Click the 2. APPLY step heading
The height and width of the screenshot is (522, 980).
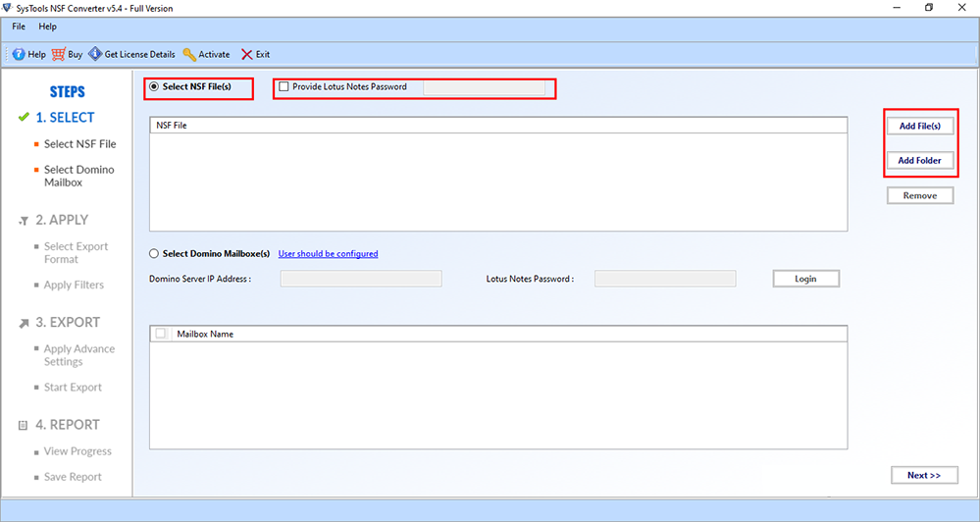click(62, 220)
